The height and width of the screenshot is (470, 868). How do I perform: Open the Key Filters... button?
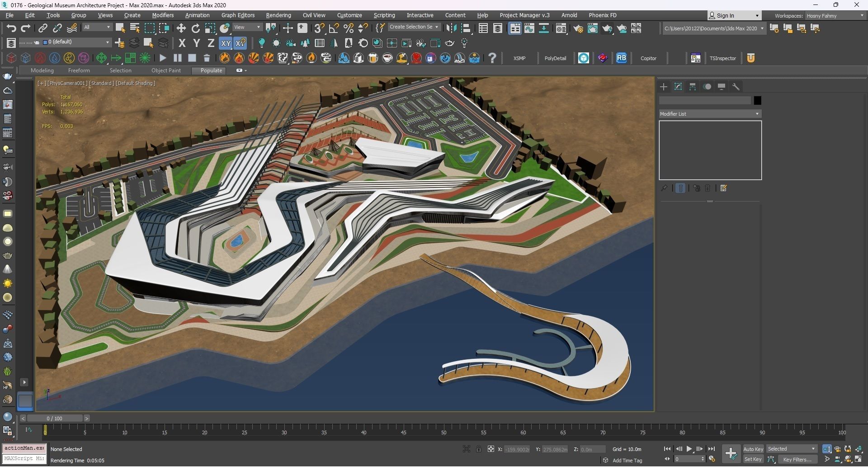coord(797,459)
